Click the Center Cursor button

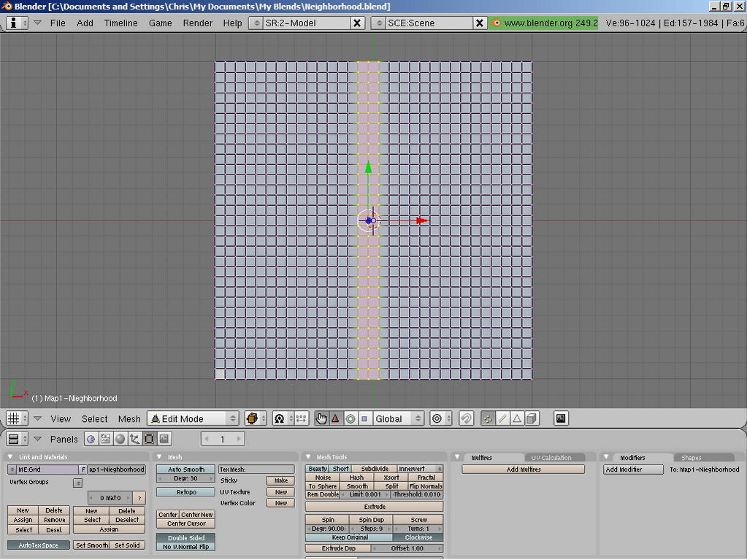[x=185, y=523]
